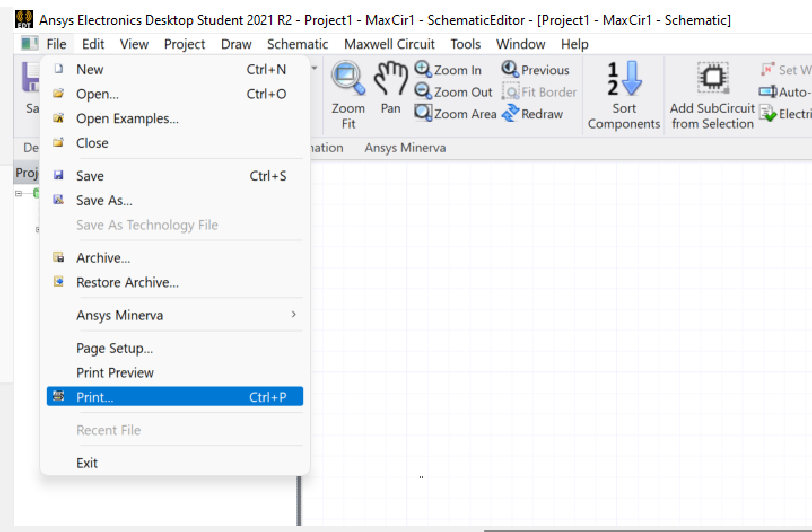
Task: Click the Sort Components label
Action: pyautogui.click(x=624, y=116)
